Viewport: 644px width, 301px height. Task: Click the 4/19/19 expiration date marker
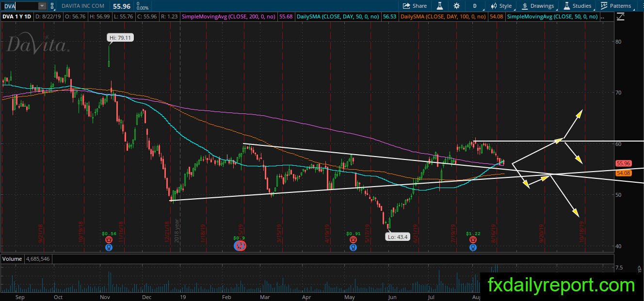coord(327,233)
